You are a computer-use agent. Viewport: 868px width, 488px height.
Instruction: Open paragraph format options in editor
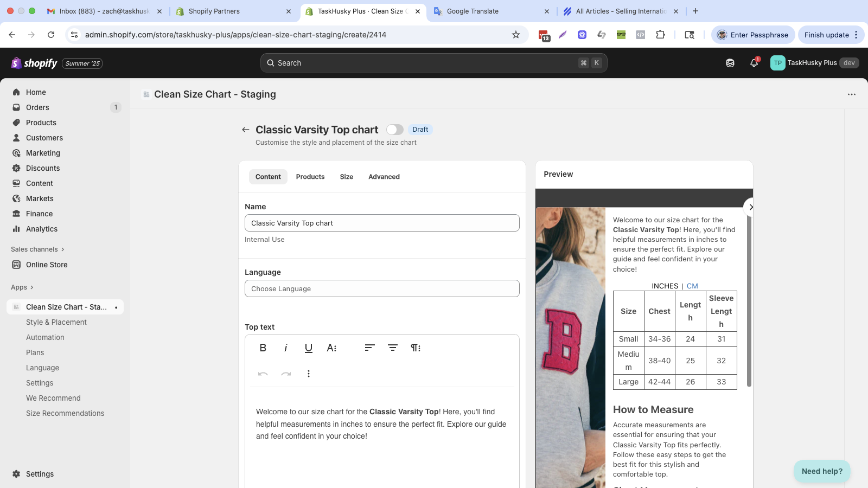[416, 348]
